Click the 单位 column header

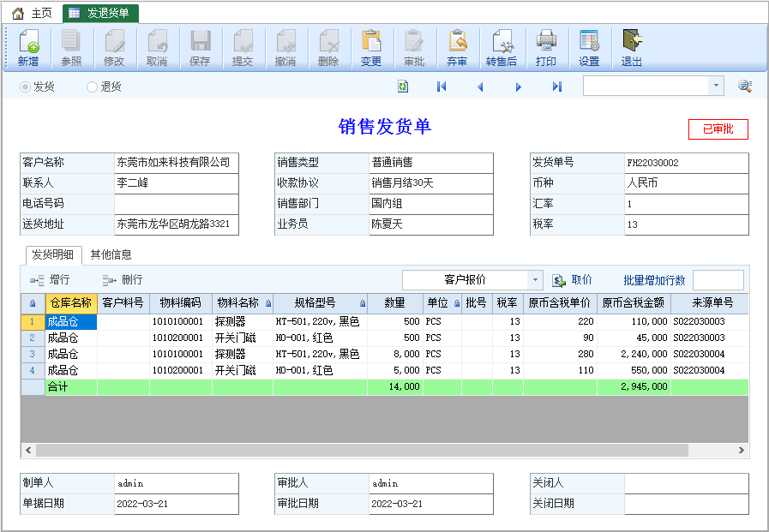[x=442, y=303]
